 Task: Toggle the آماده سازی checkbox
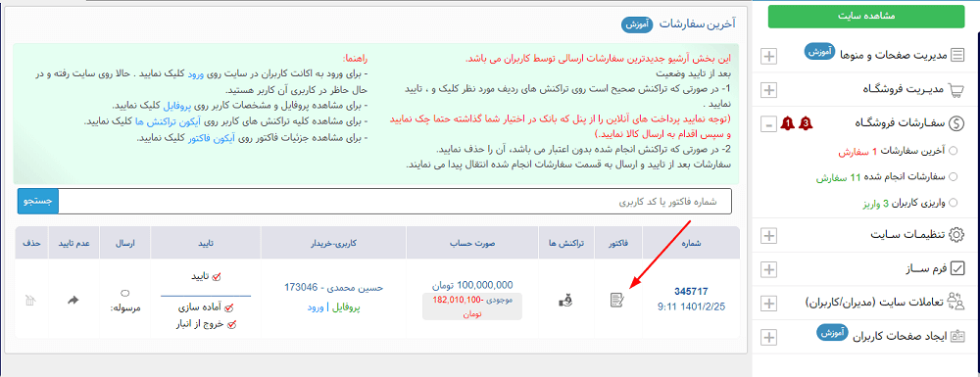tap(228, 307)
